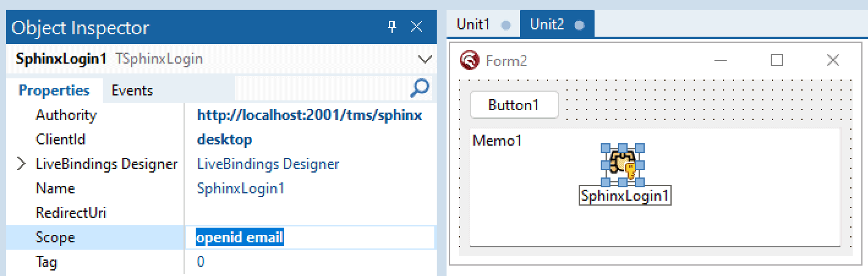Click the SphinxLogin1 caption under the component

pyautogui.click(x=625, y=196)
